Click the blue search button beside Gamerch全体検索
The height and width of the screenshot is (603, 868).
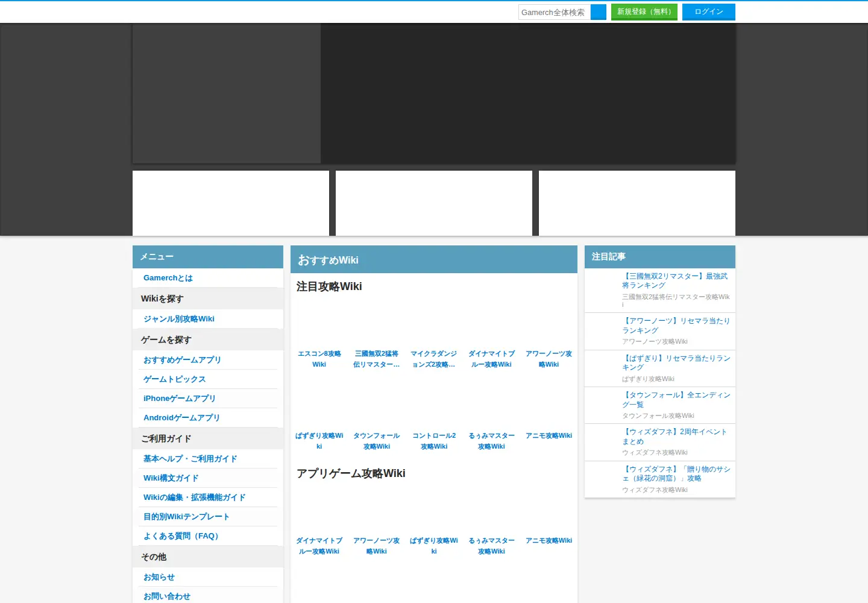pyautogui.click(x=599, y=12)
